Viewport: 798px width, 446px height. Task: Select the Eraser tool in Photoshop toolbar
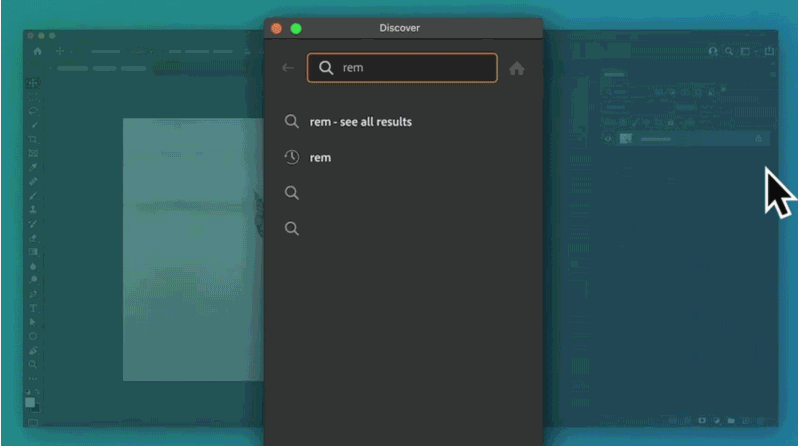tap(33, 238)
